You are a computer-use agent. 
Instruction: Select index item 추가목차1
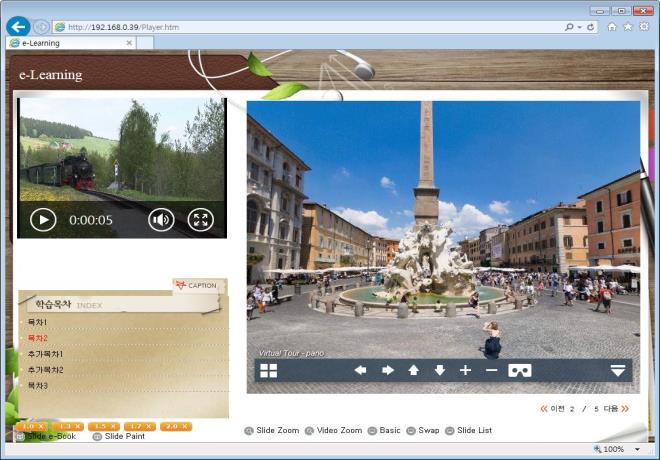point(45,354)
